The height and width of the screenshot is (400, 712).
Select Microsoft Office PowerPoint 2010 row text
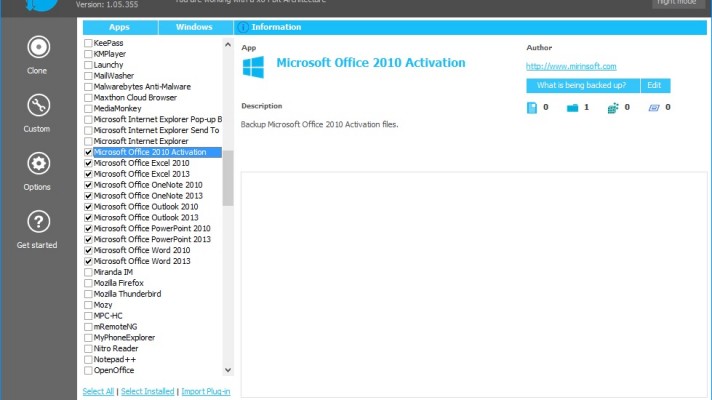coord(152,228)
